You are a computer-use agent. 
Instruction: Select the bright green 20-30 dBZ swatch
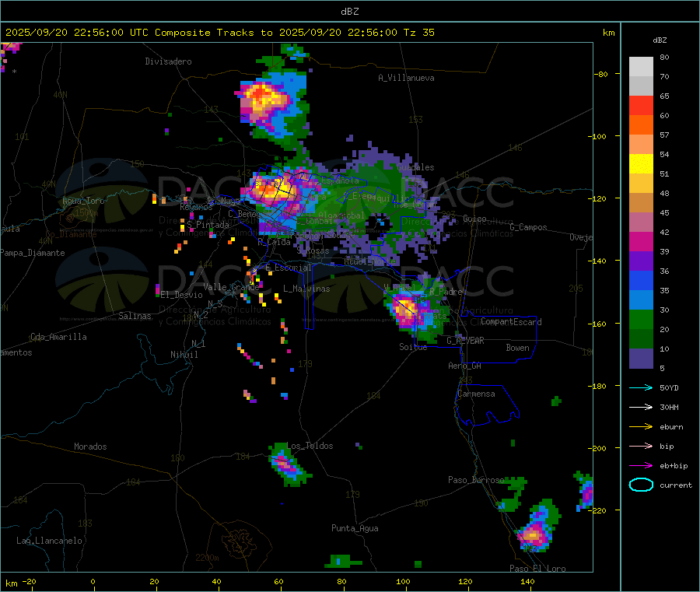[641, 320]
